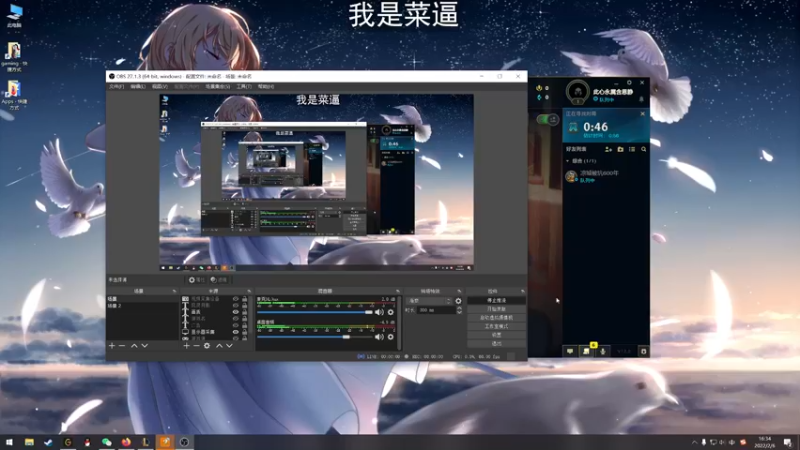Toggle the lock on the 显示器采集 source

(244, 332)
